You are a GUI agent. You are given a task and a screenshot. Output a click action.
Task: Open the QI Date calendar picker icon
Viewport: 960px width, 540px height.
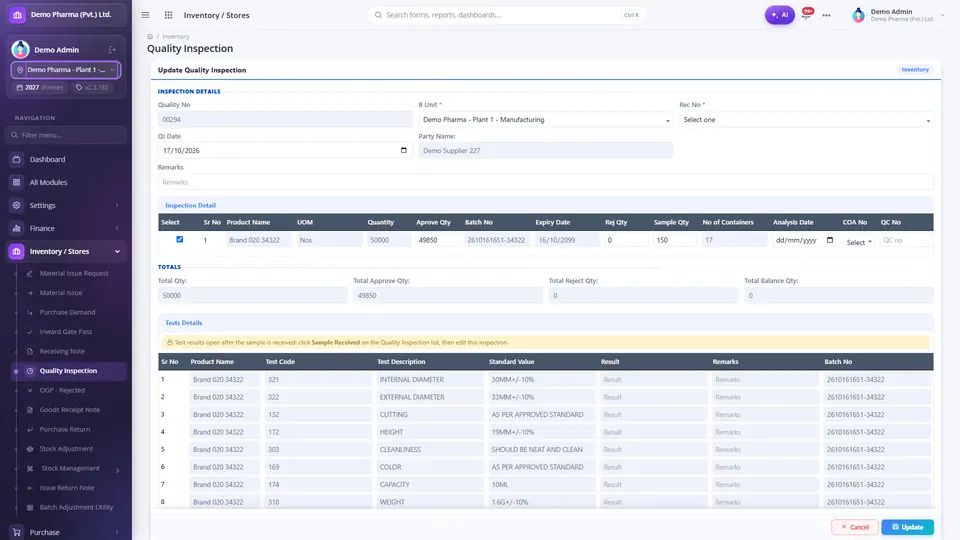[x=403, y=150]
